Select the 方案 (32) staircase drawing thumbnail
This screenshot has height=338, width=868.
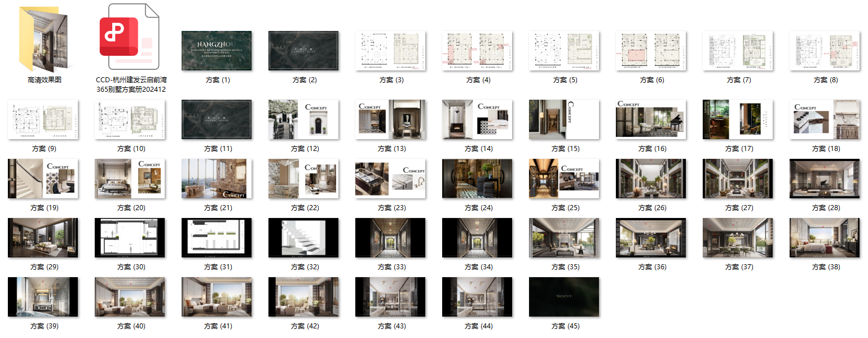(303, 238)
